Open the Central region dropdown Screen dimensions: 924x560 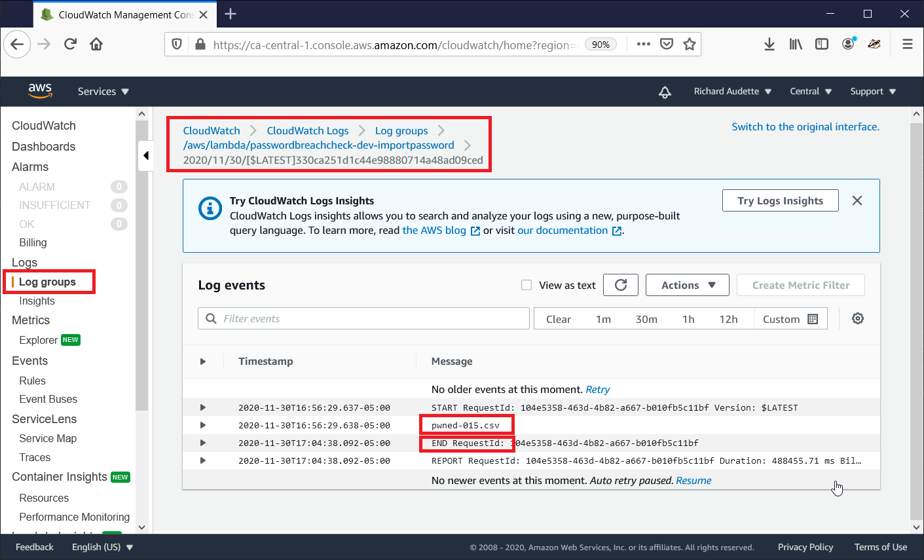coord(810,92)
